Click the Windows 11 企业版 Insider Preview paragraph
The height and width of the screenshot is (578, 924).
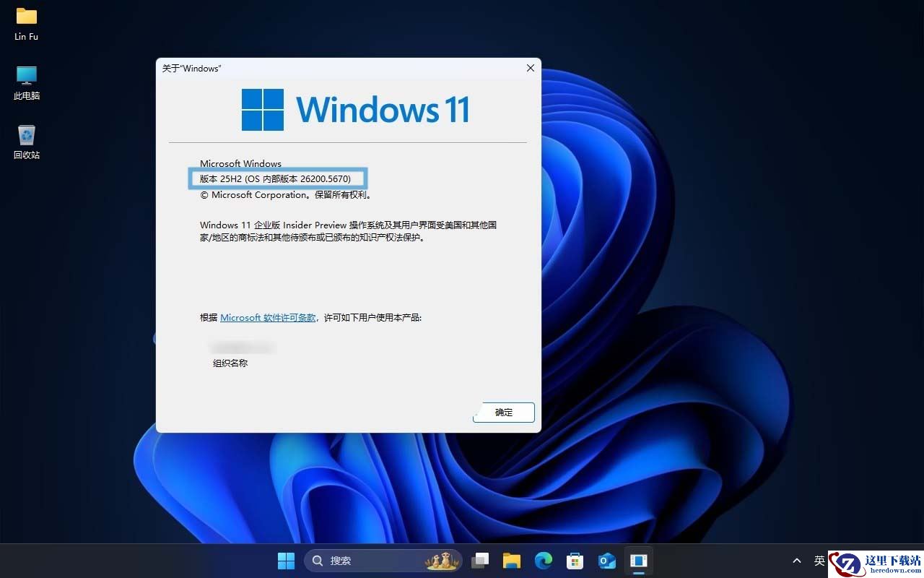click(x=349, y=231)
